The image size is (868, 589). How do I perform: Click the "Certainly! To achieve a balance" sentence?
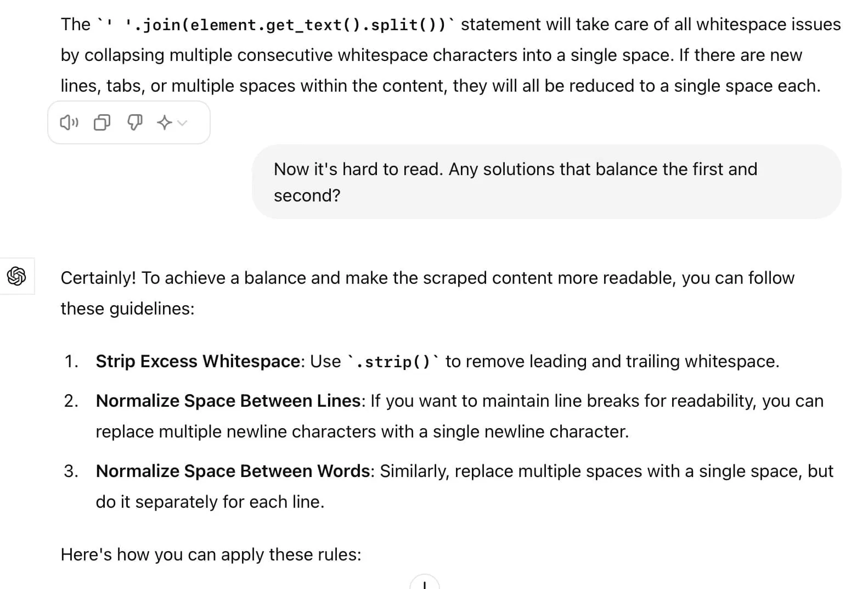pyautogui.click(x=427, y=278)
